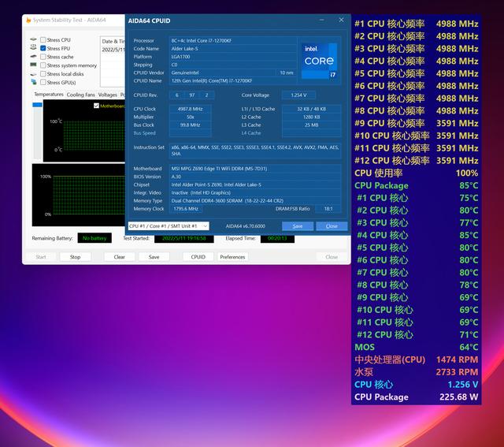Toggle the Motherboard graph checkbox
The height and width of the screenshot is (447, 504).
tap(96, 106)
